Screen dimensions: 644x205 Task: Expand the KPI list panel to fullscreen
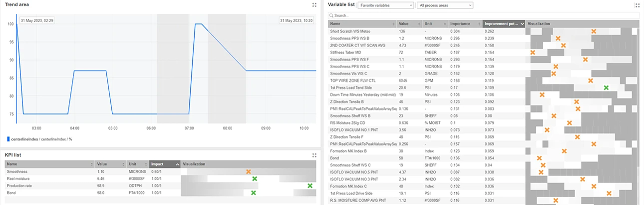314,155
